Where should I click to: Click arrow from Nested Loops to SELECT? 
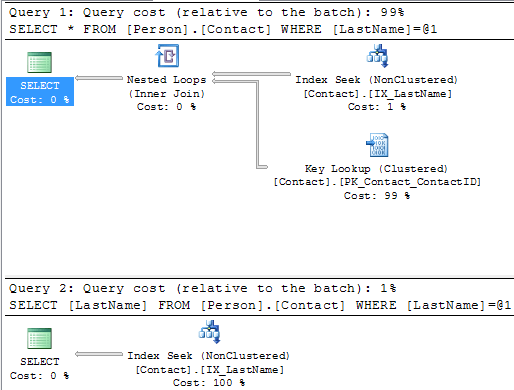click(99, 78)
